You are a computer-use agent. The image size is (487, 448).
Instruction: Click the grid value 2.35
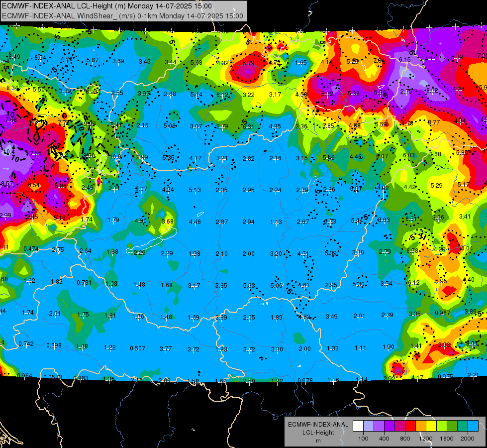tap(222, 190)
